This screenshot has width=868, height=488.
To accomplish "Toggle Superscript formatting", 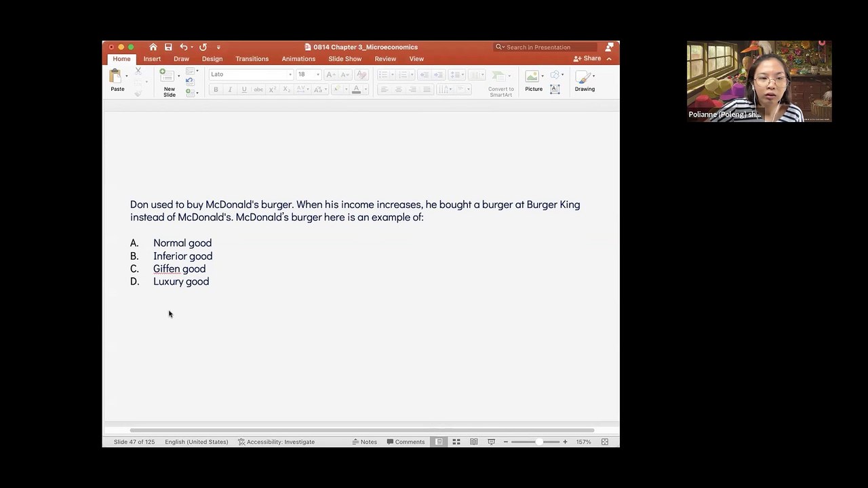I will coord(273,89).
